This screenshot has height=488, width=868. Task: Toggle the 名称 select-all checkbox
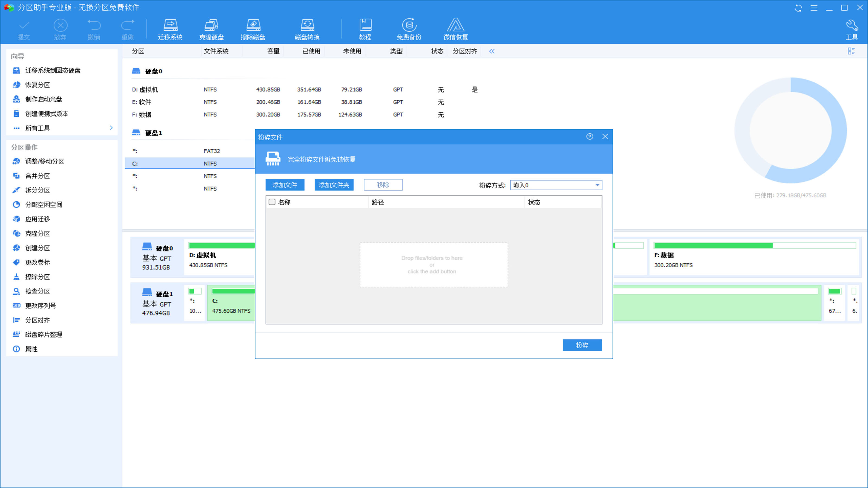pyautogui.click(x=272, y=202)
